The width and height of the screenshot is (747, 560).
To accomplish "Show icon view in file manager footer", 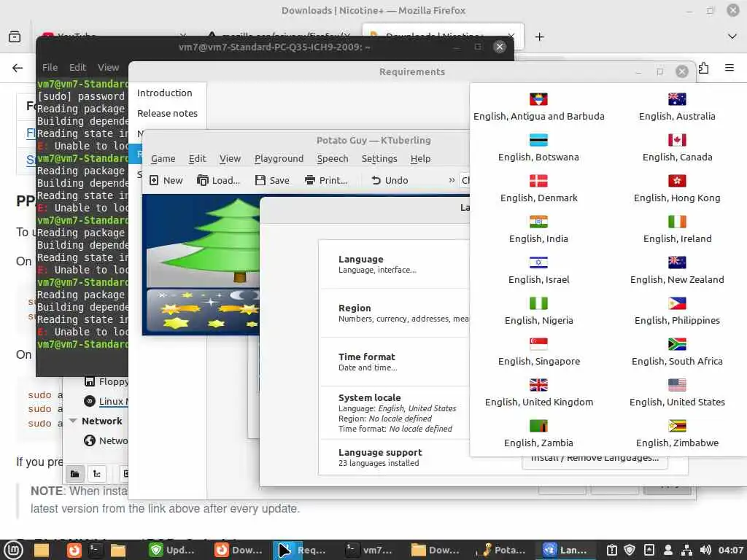I will click(75, 473).
